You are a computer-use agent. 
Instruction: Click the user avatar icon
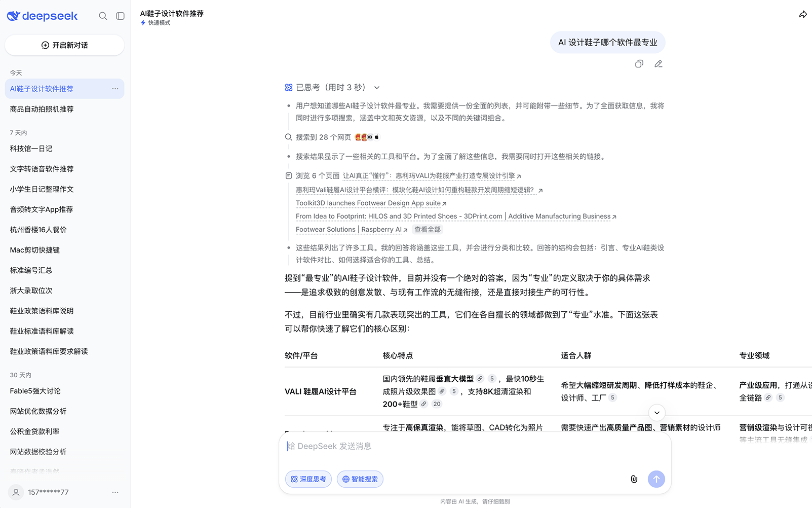pos(16,492)
